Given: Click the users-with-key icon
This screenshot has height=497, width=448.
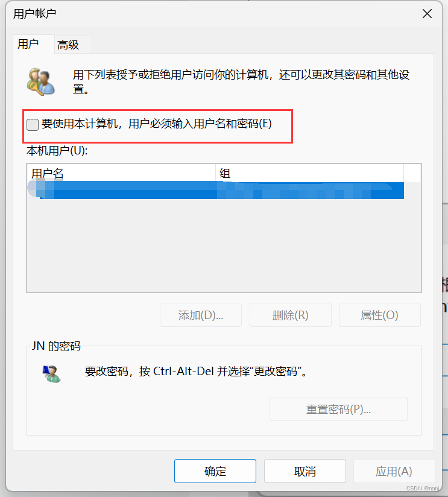Looking at the screenshot, I should 41,82.
